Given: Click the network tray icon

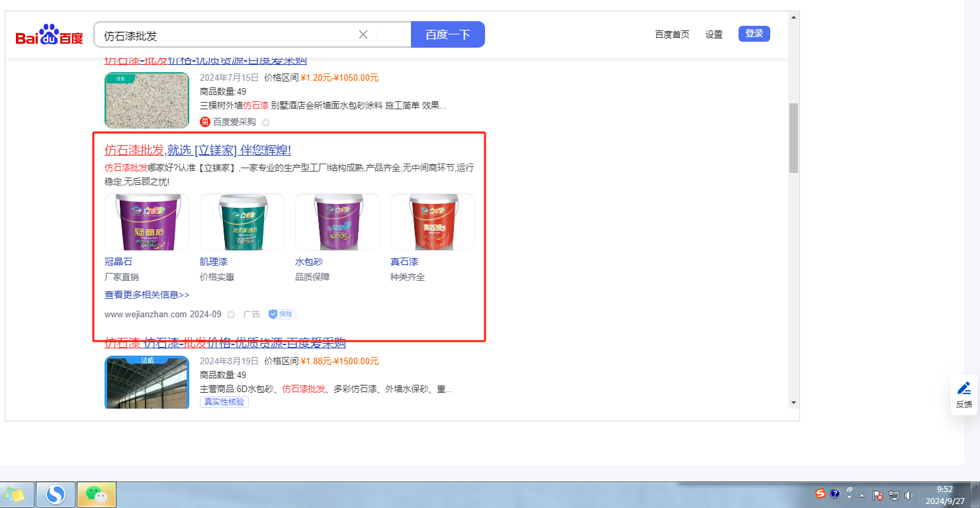Looking at the screenshot, I should pos(893,495).
